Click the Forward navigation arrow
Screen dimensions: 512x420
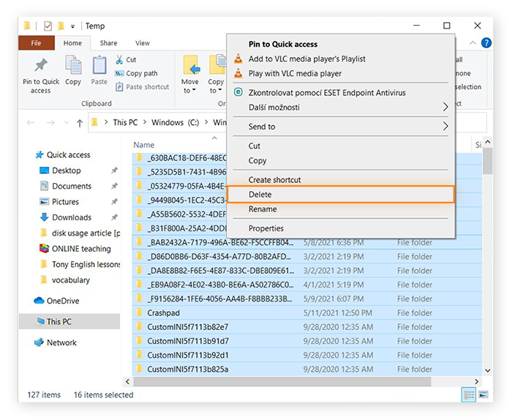50,123
